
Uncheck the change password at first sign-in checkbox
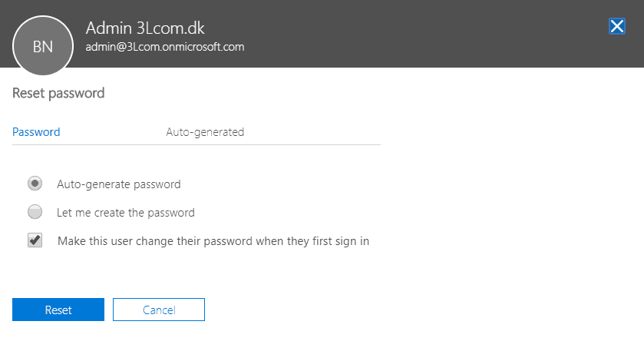(35, 240)
